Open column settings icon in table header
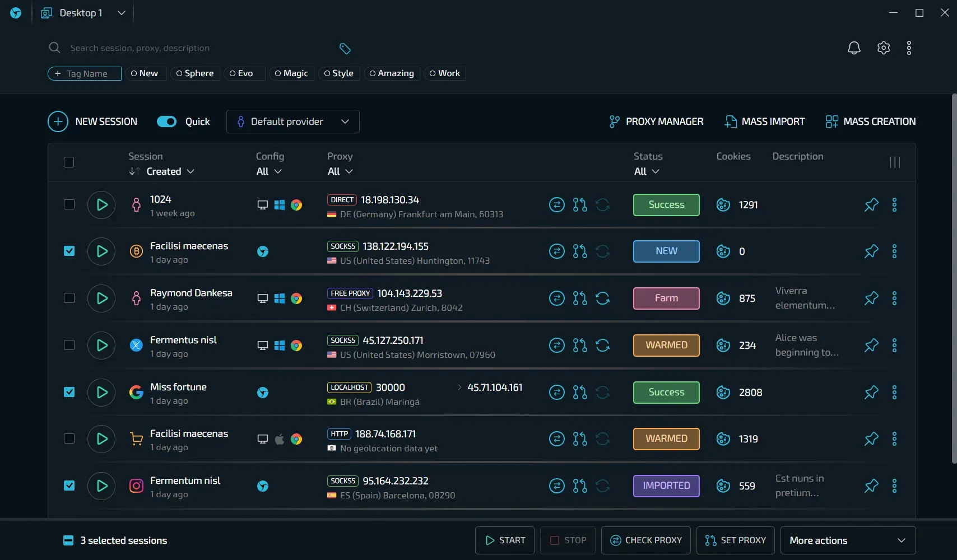Viewport: 957px width, 560px height. 895,162
